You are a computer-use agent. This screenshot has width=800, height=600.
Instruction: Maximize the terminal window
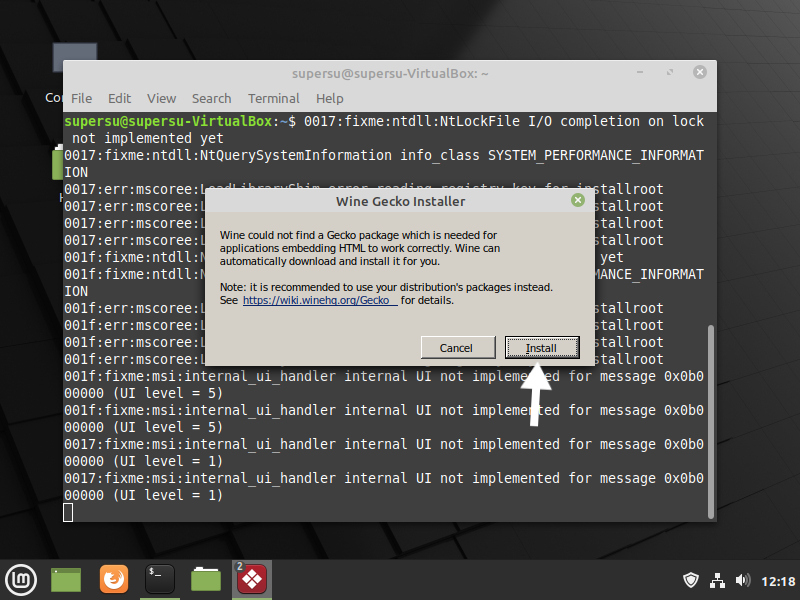pyautogui.click(x=670, y=72)
